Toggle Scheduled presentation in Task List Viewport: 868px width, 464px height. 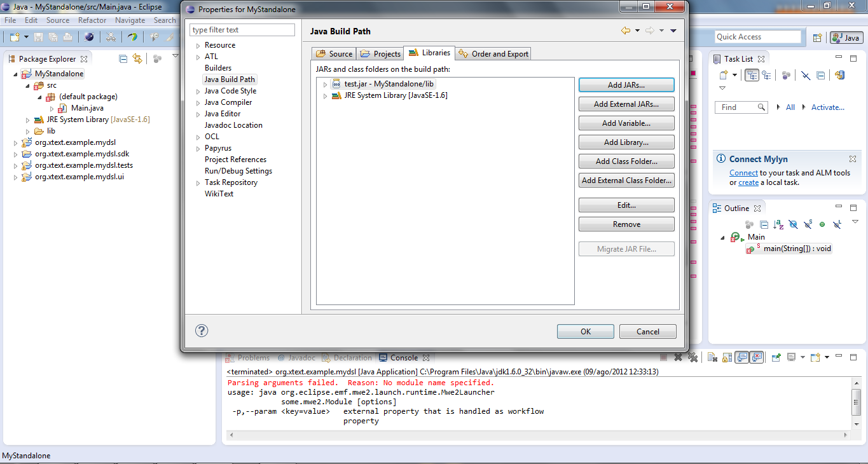pyautogui.click(x=766, y=75)
